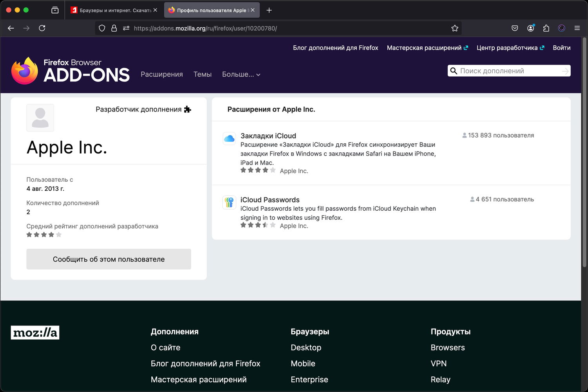The height and width of the screenshot is (392, 588).
Task: Open the Темы navigation item
Action: [202, 74]
